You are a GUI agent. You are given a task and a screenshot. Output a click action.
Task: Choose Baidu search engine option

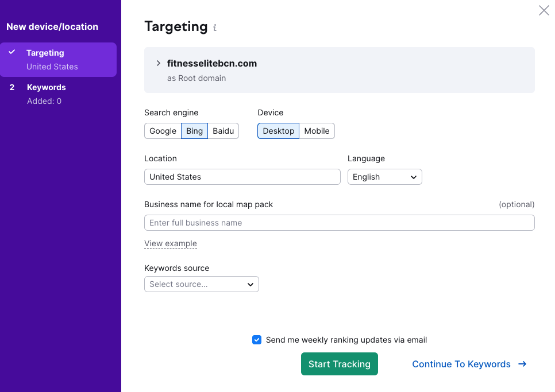coord(223,131)
